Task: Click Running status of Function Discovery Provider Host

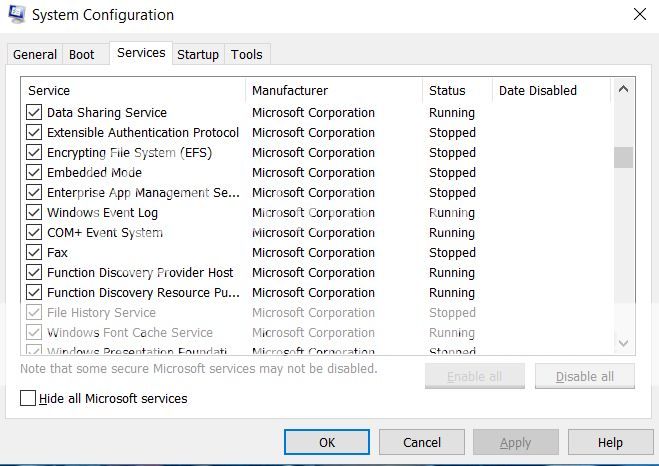Action: [452, 272]
